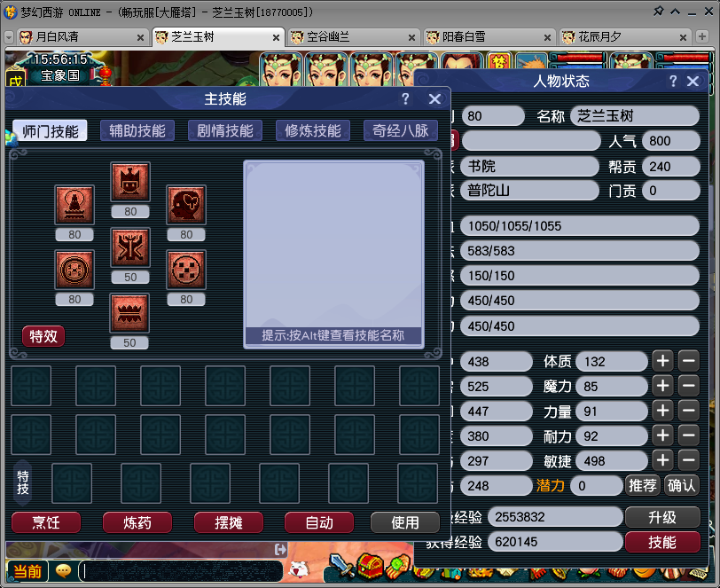Click the 特效 button

43,336
